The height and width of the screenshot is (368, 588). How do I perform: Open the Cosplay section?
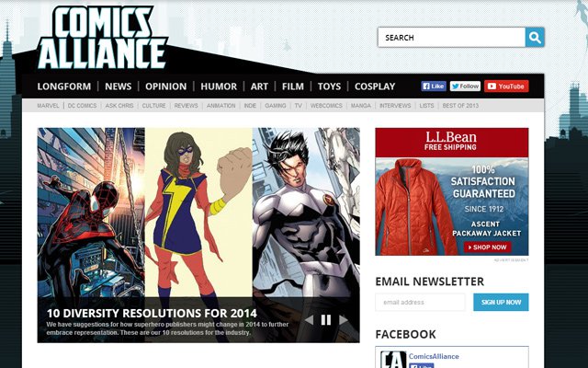pos(375,86)
